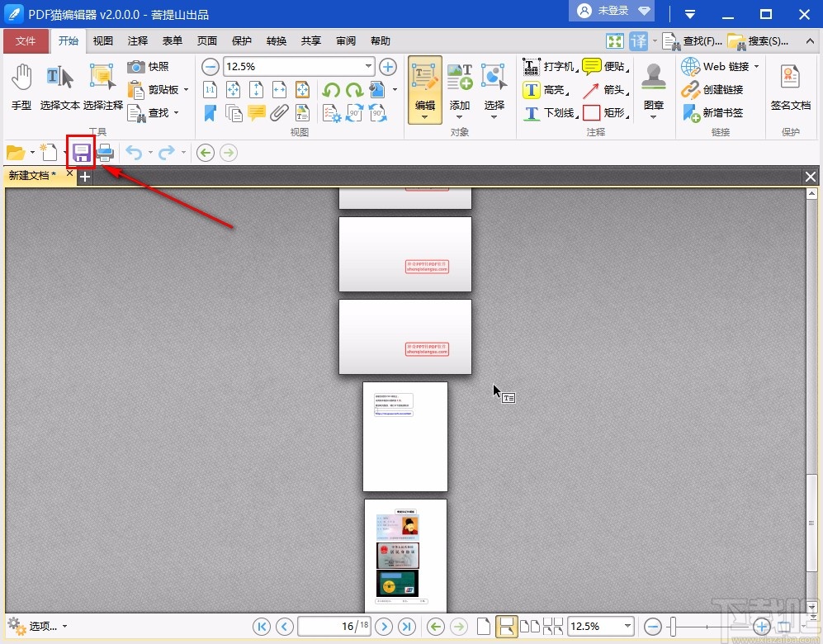Click the undo arrow icon
The height and width of the screenshot is (644, 823).
pos(135,153)
